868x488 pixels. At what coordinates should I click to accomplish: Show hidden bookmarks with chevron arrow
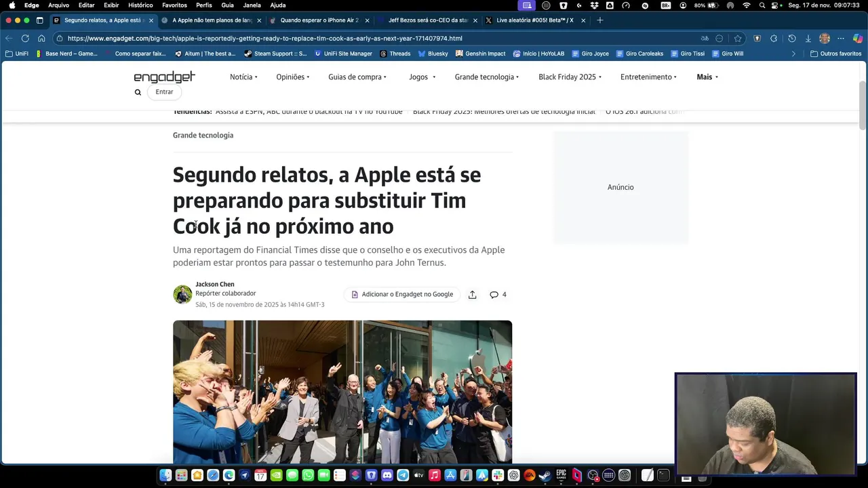(x=793, y=54)
